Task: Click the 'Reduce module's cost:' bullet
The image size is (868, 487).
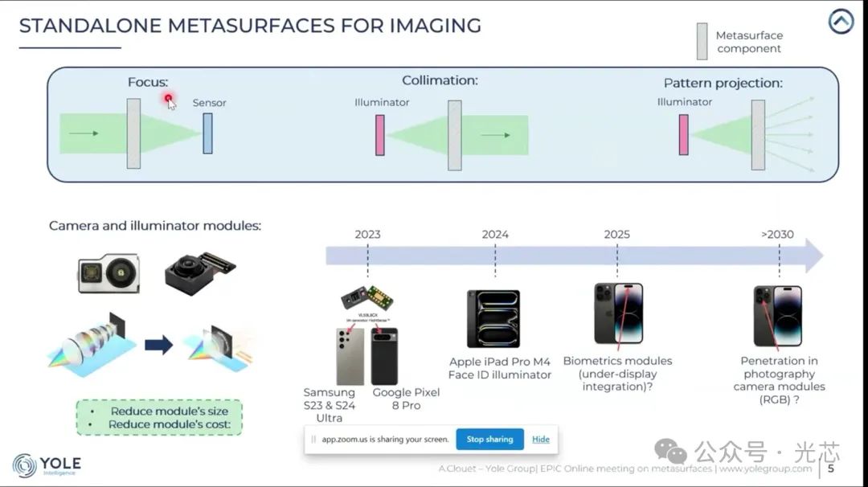Action: pos(170,424)
